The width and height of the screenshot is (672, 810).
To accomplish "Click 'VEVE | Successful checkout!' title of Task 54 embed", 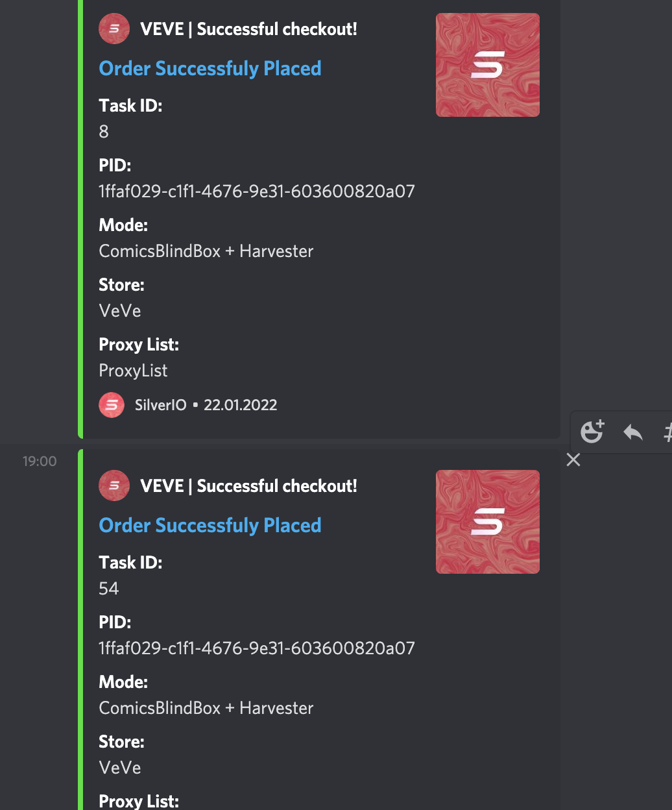I will (x=248, y=486).
